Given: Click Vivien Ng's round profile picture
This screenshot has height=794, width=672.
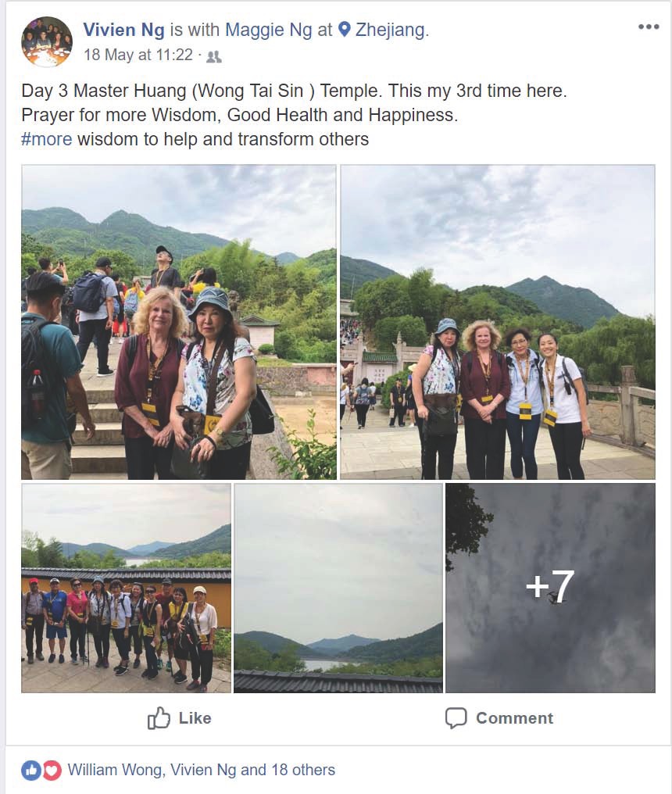Looking at the screenshot, I should [x=47, y=41].
